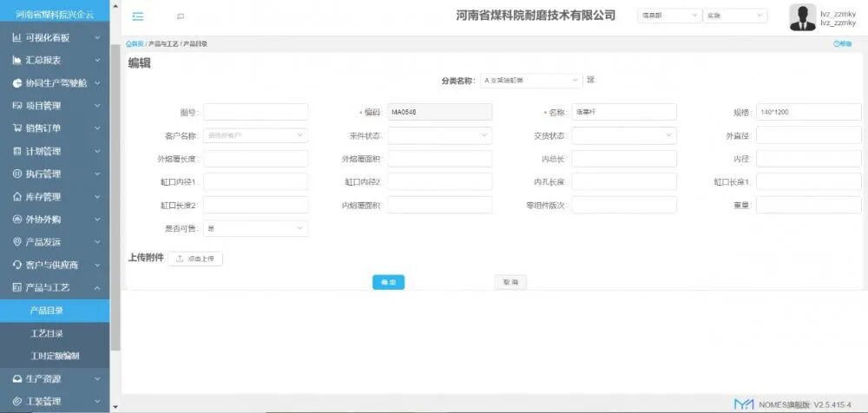868x413 pixels.
Task: Click the 汇总报表 area chart icon
Action: tap(16, 61)
